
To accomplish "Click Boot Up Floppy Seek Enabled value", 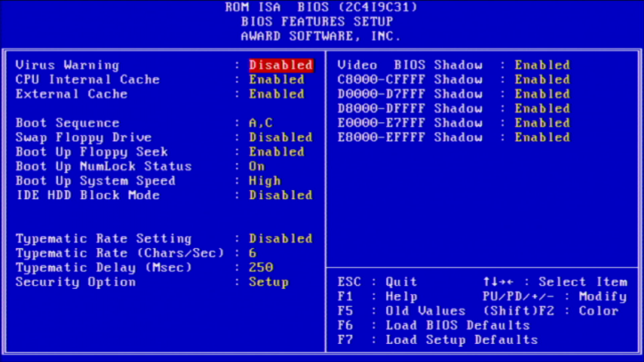I will (x=277, y=152).
